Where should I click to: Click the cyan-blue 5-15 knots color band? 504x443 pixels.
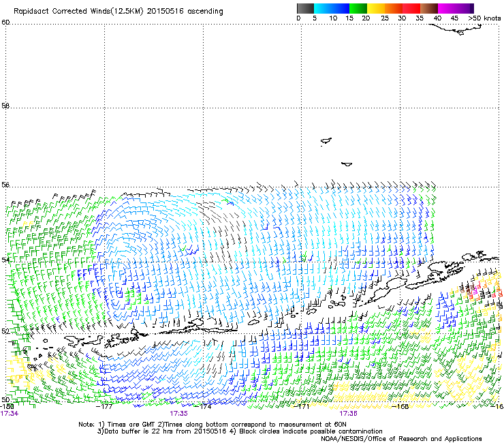(x=332, y=8)
